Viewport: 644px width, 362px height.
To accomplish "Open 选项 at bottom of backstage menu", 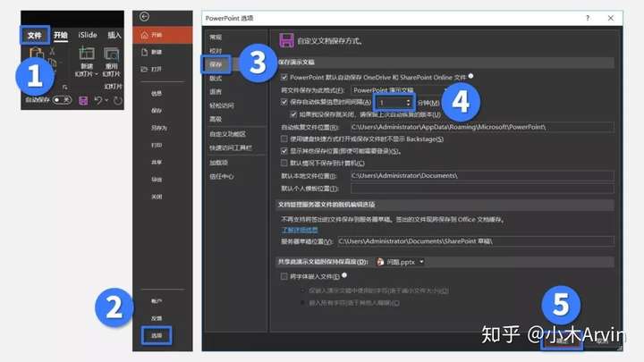I will (157, 336).
